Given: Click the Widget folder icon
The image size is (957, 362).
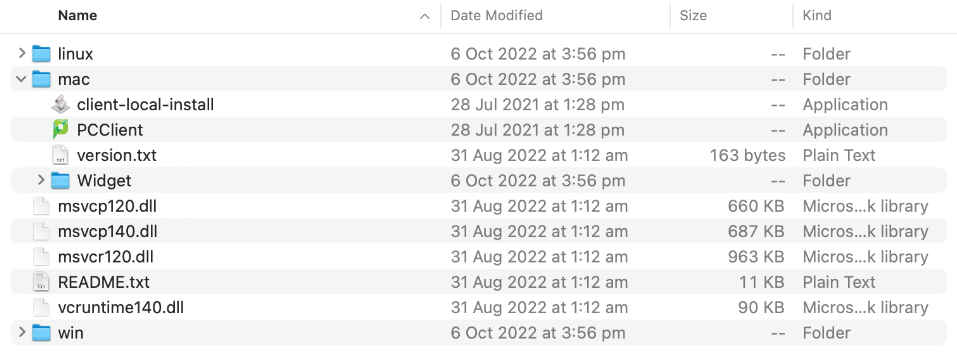Looking at the screenshot, I should click(x=60, y=181).
